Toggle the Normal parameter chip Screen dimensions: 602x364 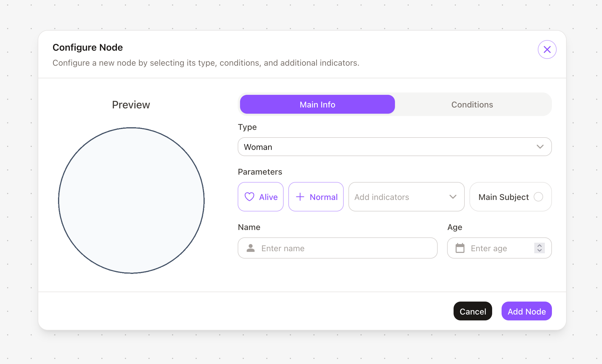pyautogui.click(x=316, y=197)
